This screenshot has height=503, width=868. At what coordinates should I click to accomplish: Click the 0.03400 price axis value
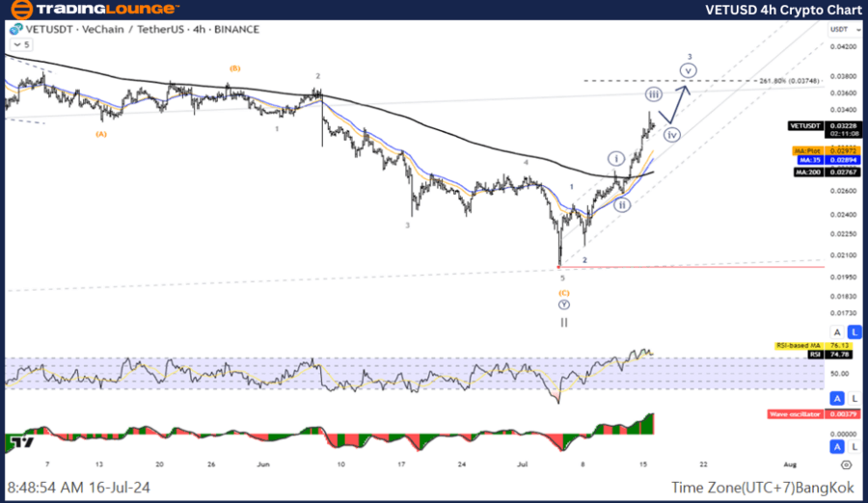[x=843, y=110]
